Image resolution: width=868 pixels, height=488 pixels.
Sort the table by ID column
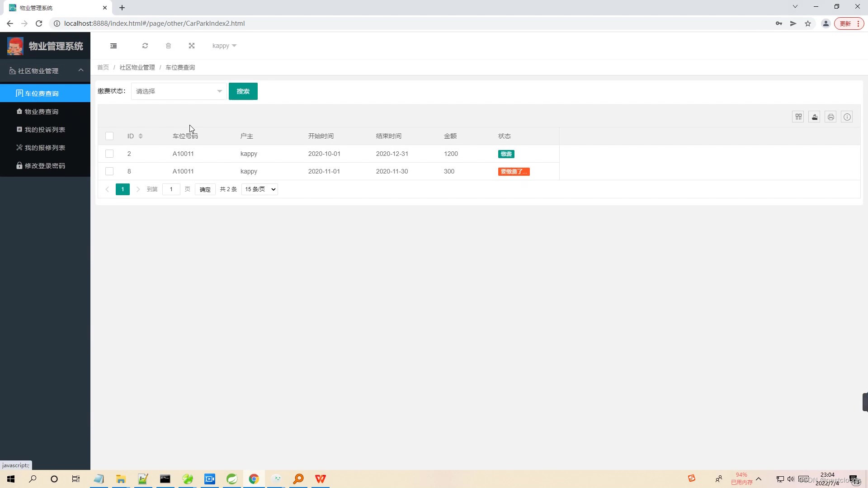click(x=140, y=136)
